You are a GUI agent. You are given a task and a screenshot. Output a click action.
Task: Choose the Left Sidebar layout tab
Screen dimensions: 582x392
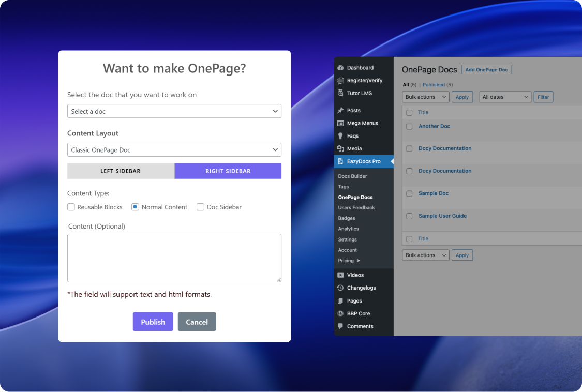(121, 171)
